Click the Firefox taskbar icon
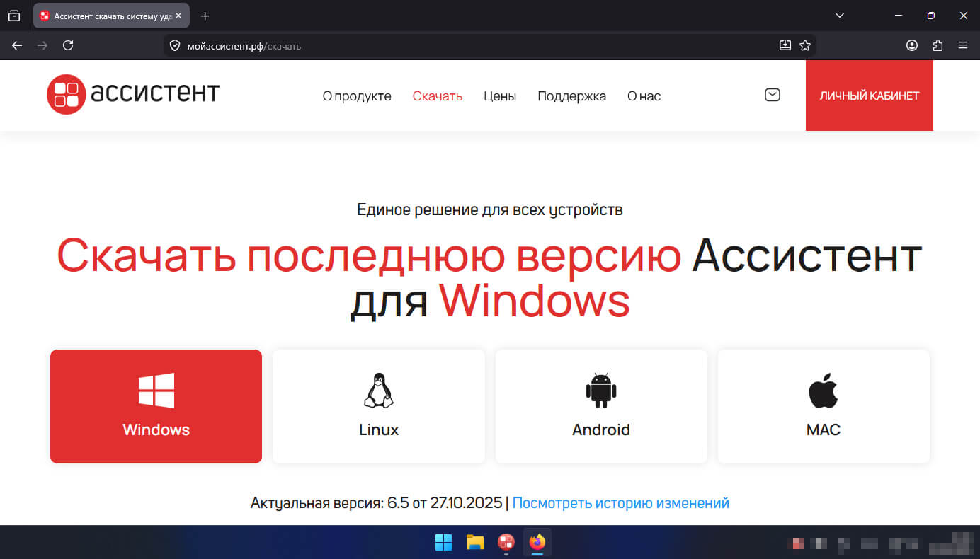980x559 pixels. point(537,543)
